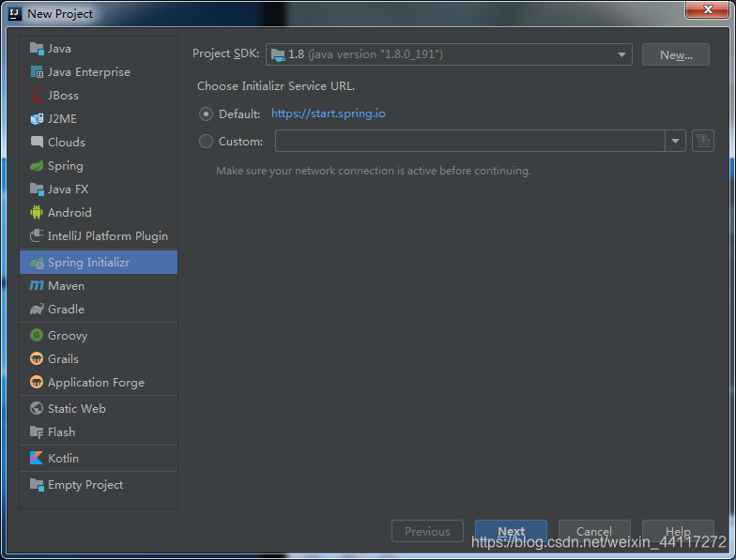
Task: Select the Grails label text
Action: pos(64,358)
